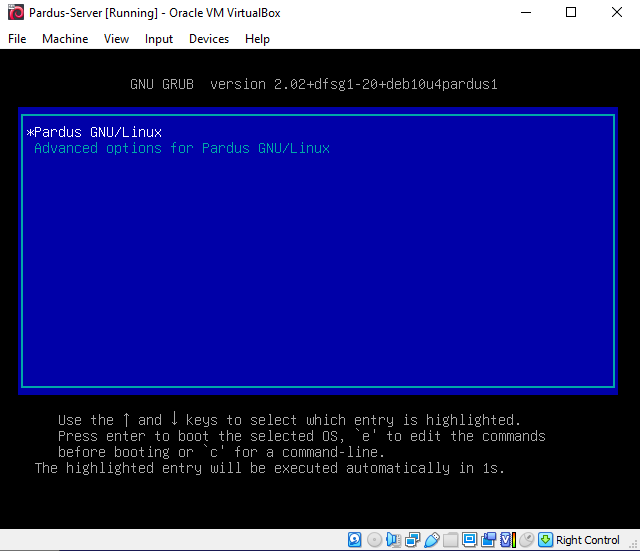Click the hard disk activity status icon
640x551 pixels.
355,540
